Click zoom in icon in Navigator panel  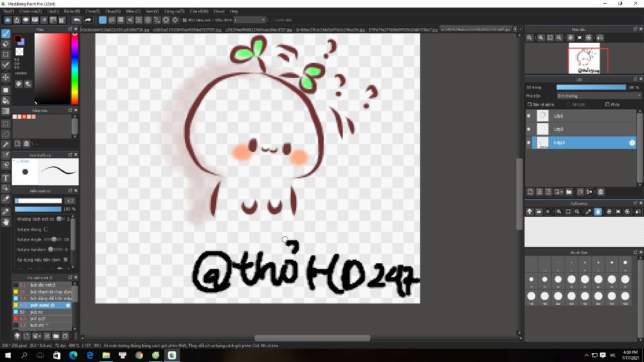click(541, 37)
